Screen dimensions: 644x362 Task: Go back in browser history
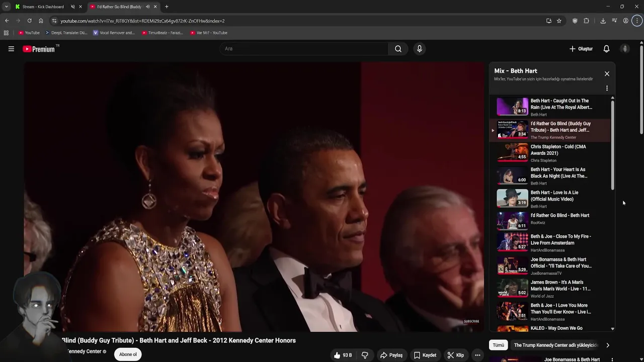(7, 21)
